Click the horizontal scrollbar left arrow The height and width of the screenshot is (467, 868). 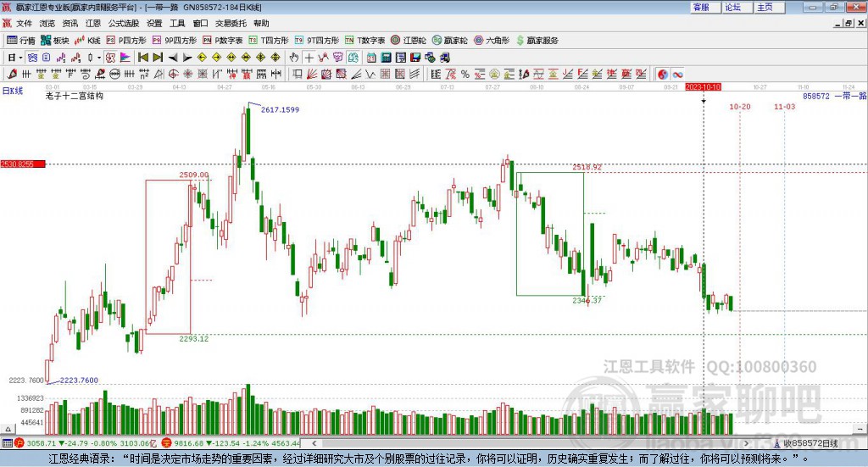pos(314,443)
